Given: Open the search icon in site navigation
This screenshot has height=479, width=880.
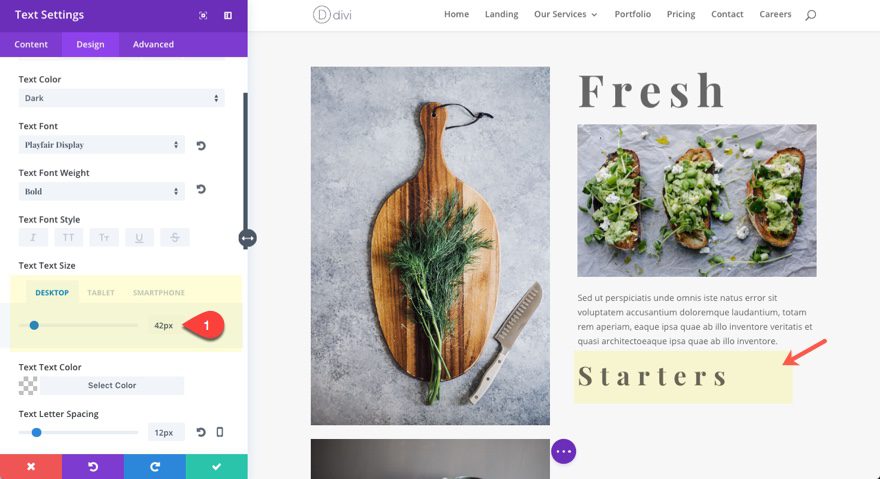Looking at the screenshot, I should [x=810, y=15].
